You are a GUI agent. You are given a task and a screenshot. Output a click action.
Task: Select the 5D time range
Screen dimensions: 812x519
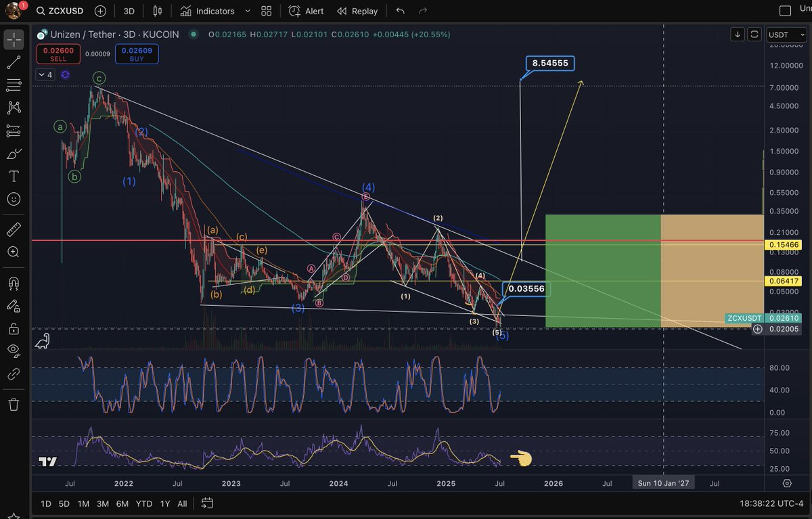(64, 503)
